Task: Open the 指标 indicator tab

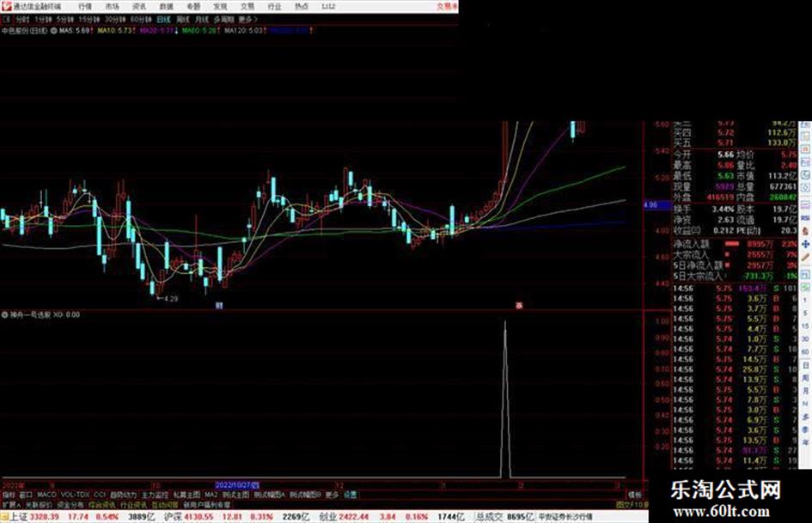Action: click(9, 495)
